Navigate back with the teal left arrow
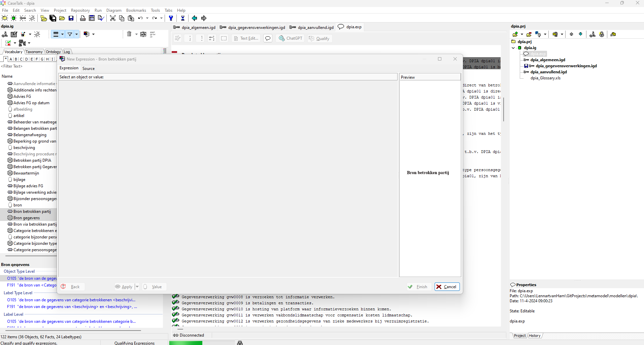644x345 pixels. 194,18
